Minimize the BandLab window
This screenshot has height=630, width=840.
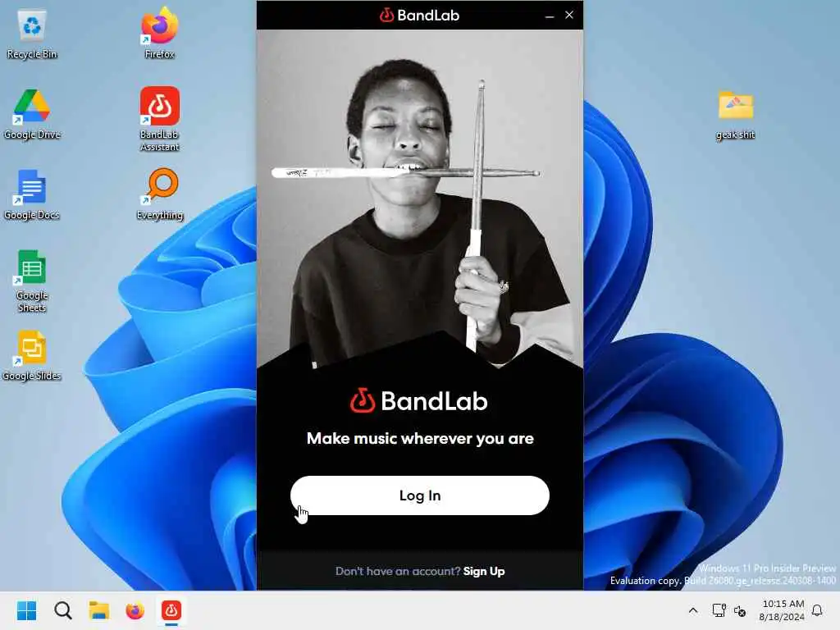click(549, 16)
